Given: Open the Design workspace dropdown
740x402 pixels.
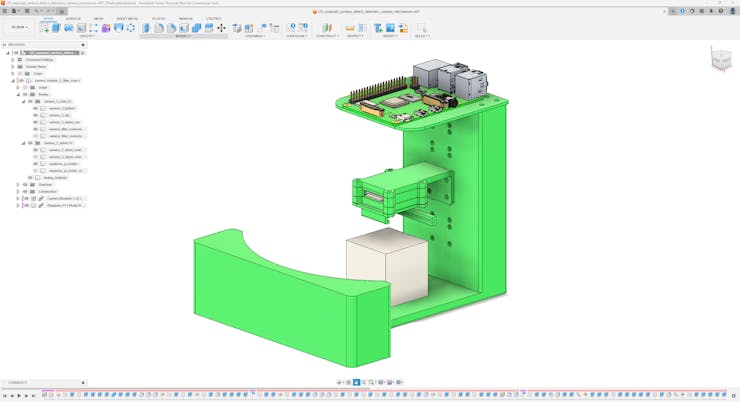Looking at the screenshot, I should pos(18,27).
